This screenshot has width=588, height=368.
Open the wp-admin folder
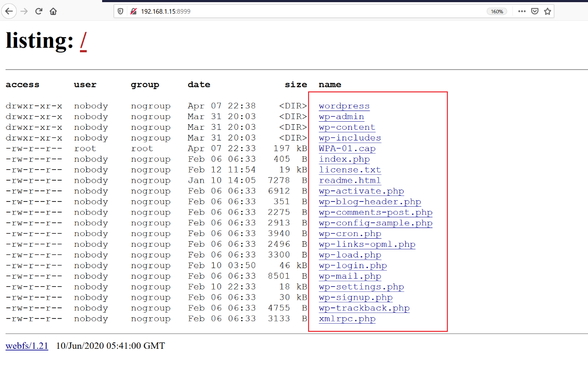341,117
